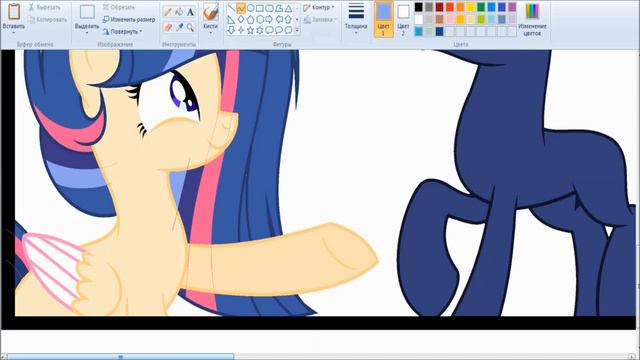Click the Select (Выделить) rectangle icon
The width and height of the screenshot is (640, 360).
[87, 12]
